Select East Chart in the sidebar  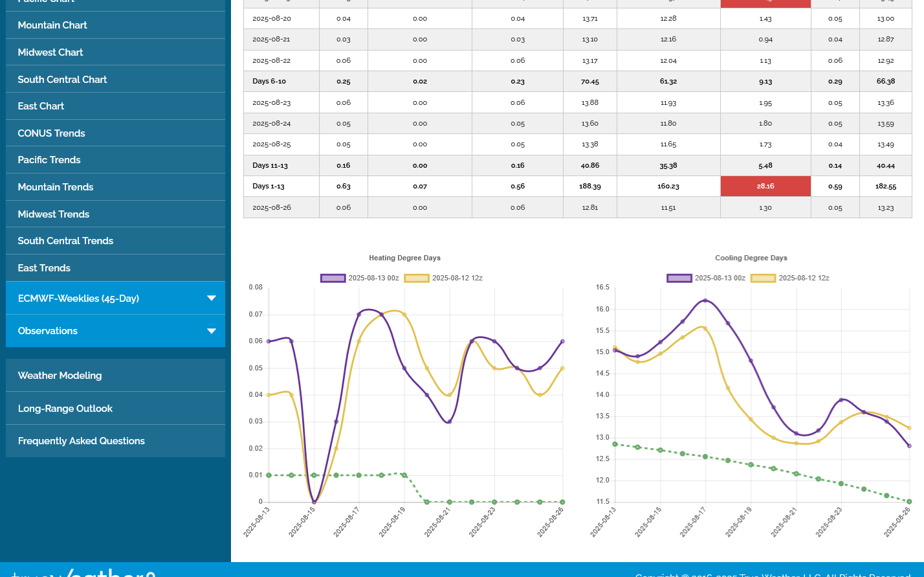[x=41, y=106]
